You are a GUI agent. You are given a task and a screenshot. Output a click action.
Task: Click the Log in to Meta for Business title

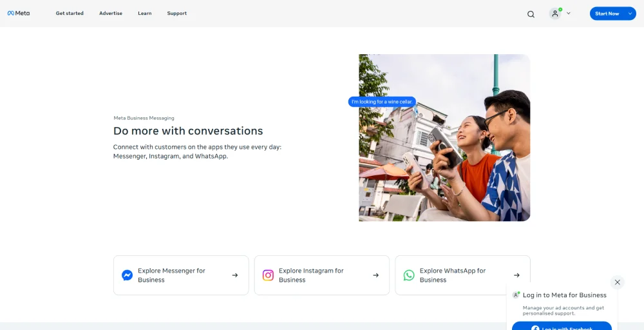pyautogui.click(x=564, y=295)
